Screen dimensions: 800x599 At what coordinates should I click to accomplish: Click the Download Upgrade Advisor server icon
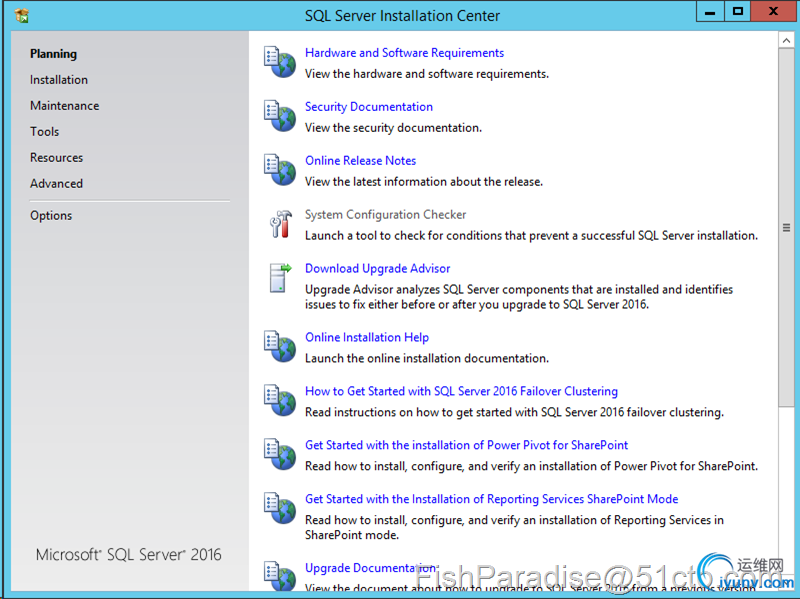point(280,278)
